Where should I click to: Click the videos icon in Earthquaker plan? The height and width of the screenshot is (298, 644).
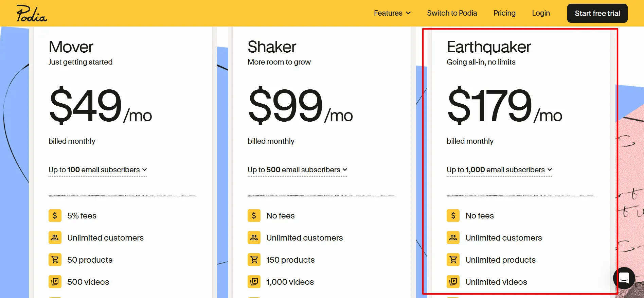[x=453, y=282]
